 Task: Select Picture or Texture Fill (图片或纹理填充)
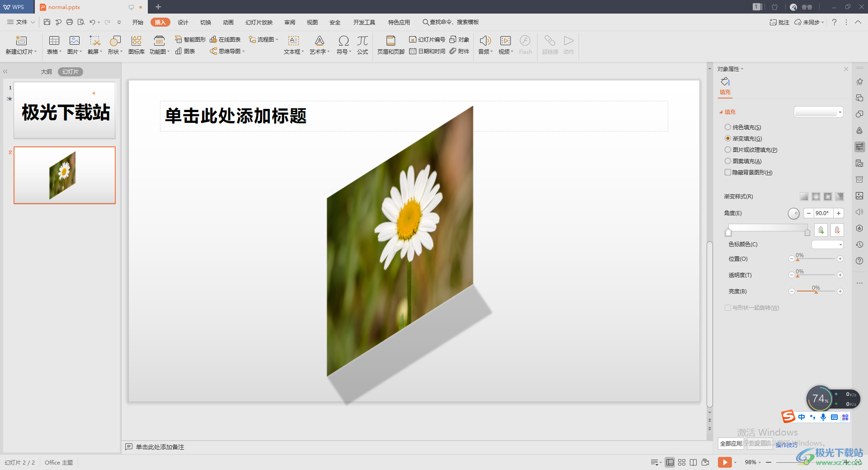728,150
